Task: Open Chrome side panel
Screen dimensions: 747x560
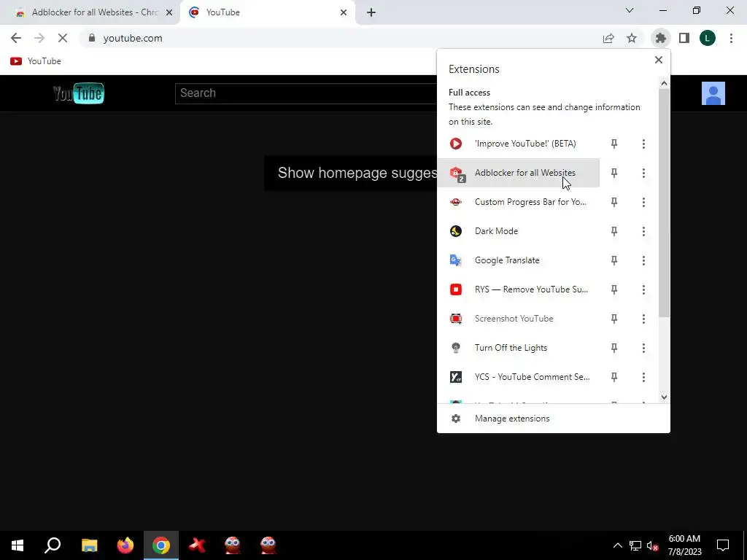Action: (684, 38)
